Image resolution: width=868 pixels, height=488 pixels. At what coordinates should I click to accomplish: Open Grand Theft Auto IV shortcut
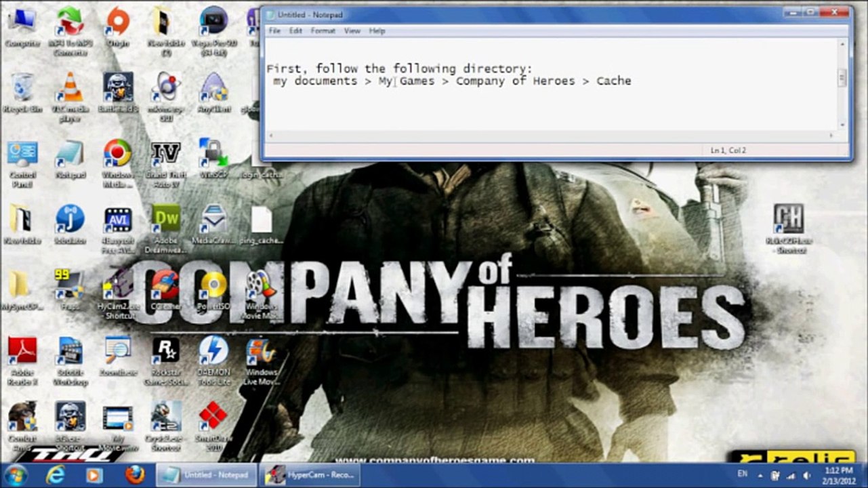coord(165,164)
